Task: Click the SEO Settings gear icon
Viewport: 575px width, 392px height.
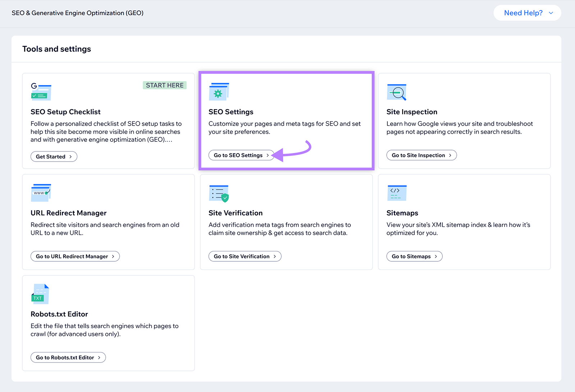Action: [218, 92]
